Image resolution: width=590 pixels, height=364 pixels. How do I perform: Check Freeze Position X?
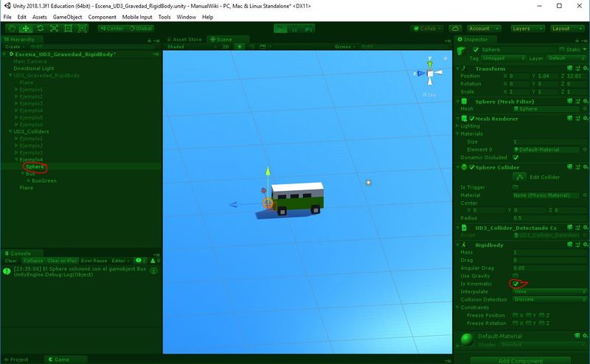pyautogui.click(x=516, y=315)
